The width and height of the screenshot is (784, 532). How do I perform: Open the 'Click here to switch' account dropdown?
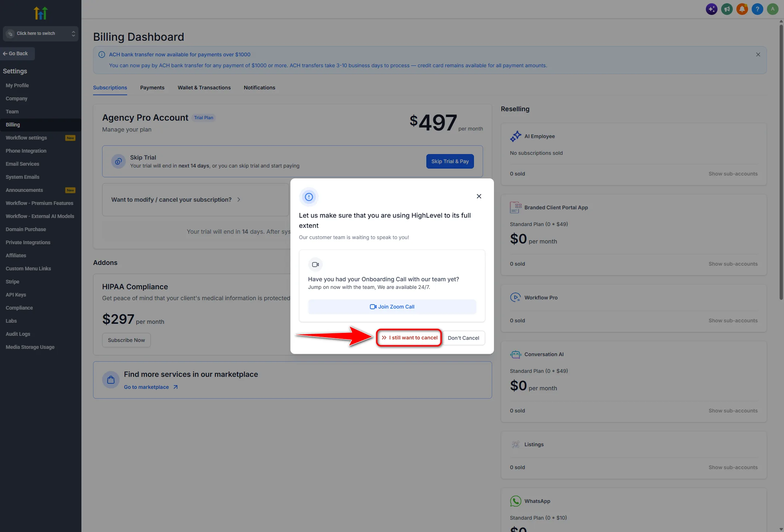[x=41, y=33]
